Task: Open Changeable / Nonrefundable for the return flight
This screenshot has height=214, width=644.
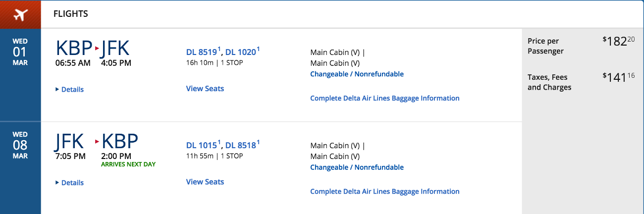Action: coord(357,167)
